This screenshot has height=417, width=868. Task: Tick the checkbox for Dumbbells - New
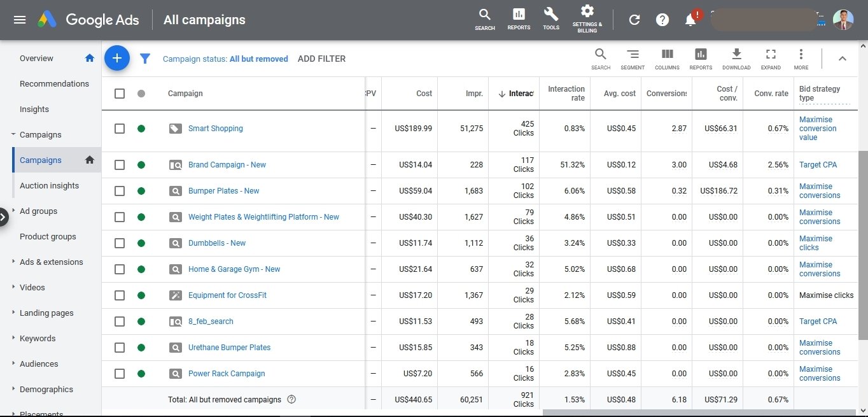[120, 243]
